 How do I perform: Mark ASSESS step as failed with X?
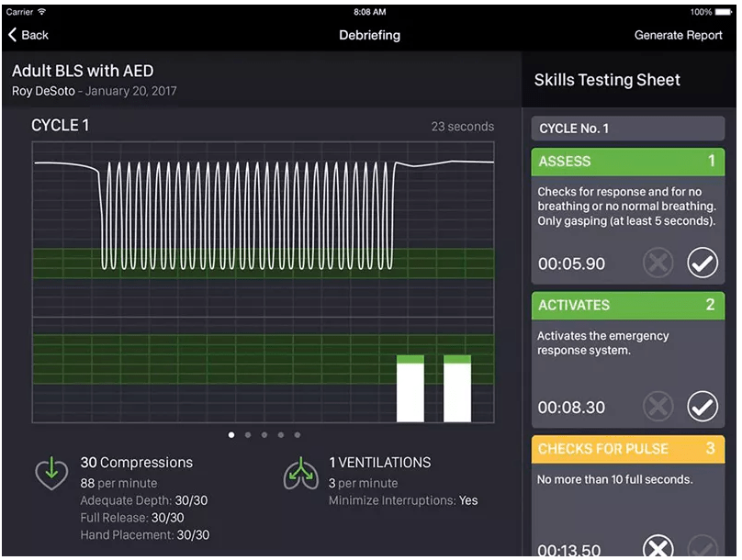pos(658,263)
